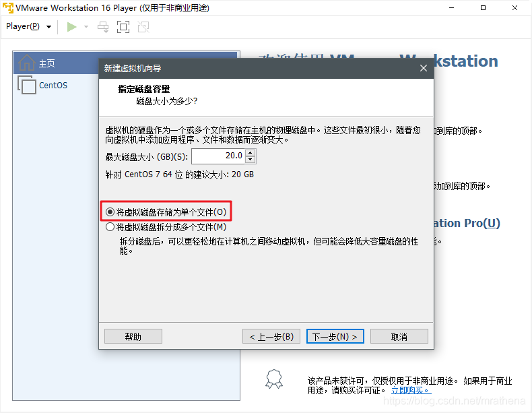
Task: Open the Player(P) menu
Action: pos(28,26)
